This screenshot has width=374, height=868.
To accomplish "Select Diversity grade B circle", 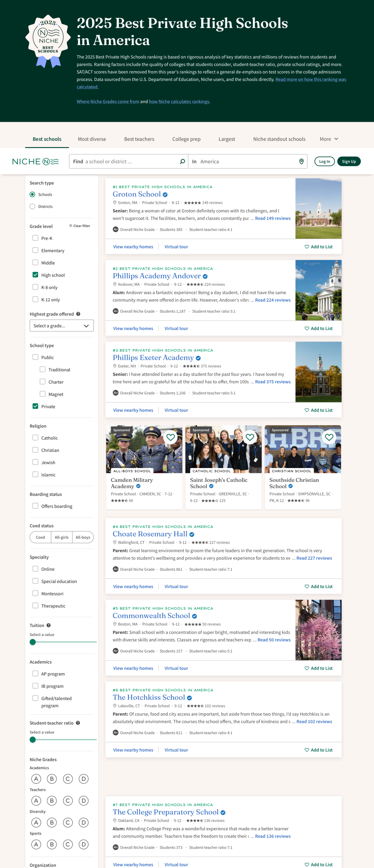I will [x=52, y=822].
